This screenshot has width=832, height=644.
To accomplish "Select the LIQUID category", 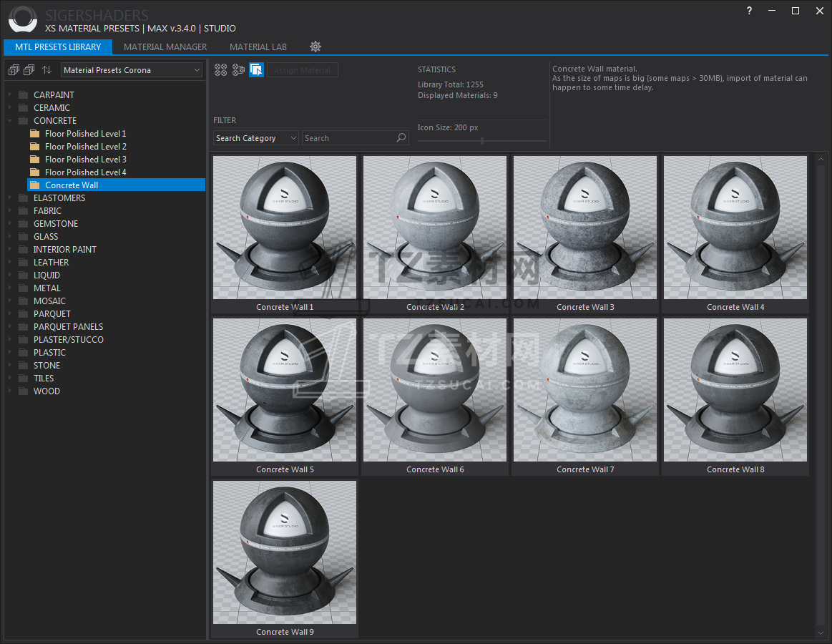I will coord(47,275).
